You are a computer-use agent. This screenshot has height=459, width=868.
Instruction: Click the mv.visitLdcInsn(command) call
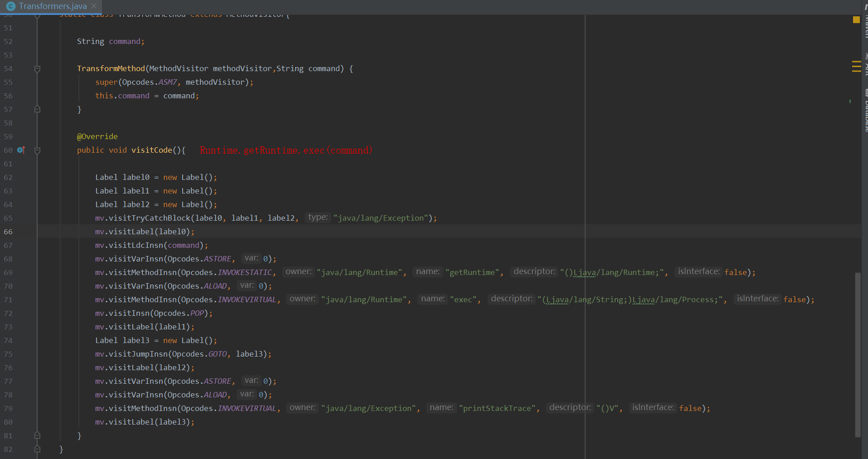click(x=151, y=245)
